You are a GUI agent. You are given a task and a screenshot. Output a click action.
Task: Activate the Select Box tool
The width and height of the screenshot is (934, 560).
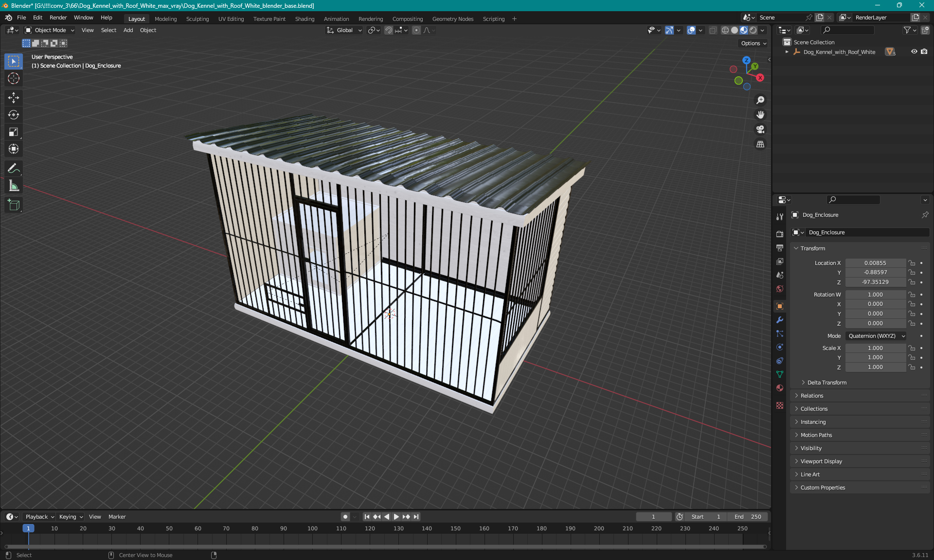[14, 61]
